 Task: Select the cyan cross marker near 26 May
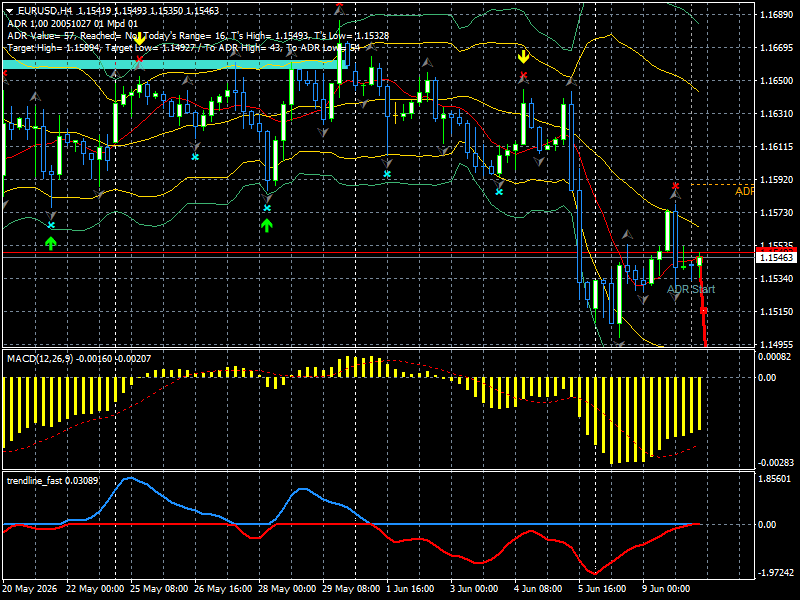195,157
